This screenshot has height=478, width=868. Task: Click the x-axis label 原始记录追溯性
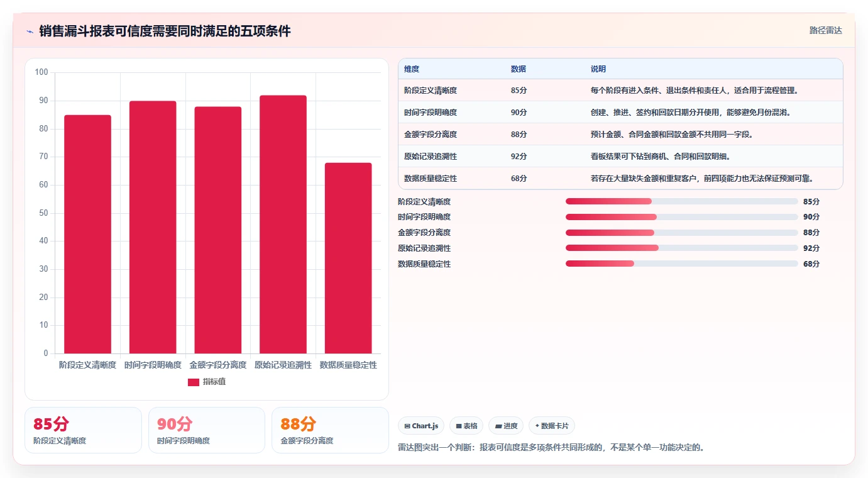(283, 365)
